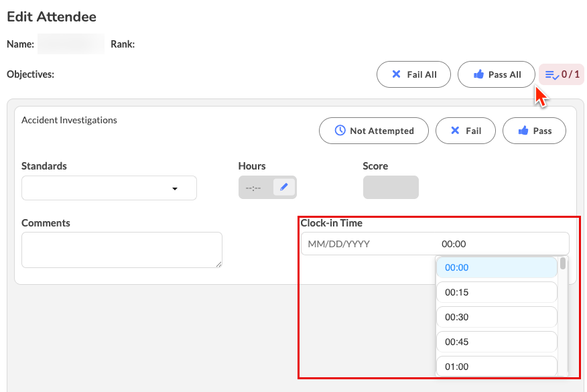The image size is (587, 392).
Task: Pick the 00:30 time option
Action: click(x=497, y=317)
